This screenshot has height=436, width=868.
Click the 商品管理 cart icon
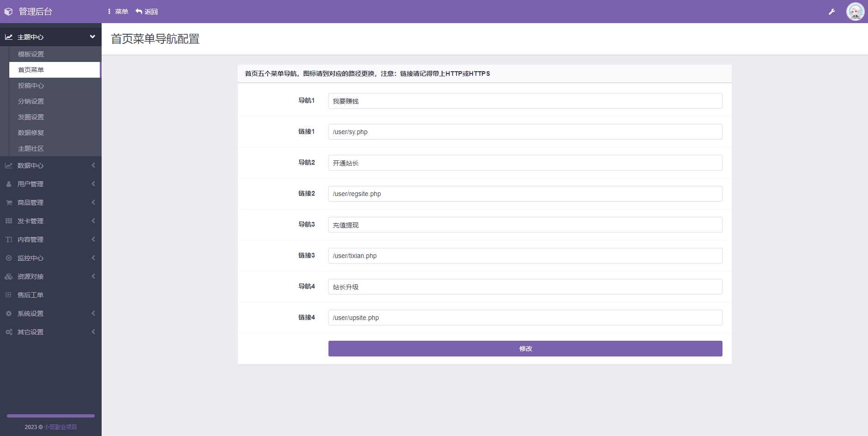[9, 202]
